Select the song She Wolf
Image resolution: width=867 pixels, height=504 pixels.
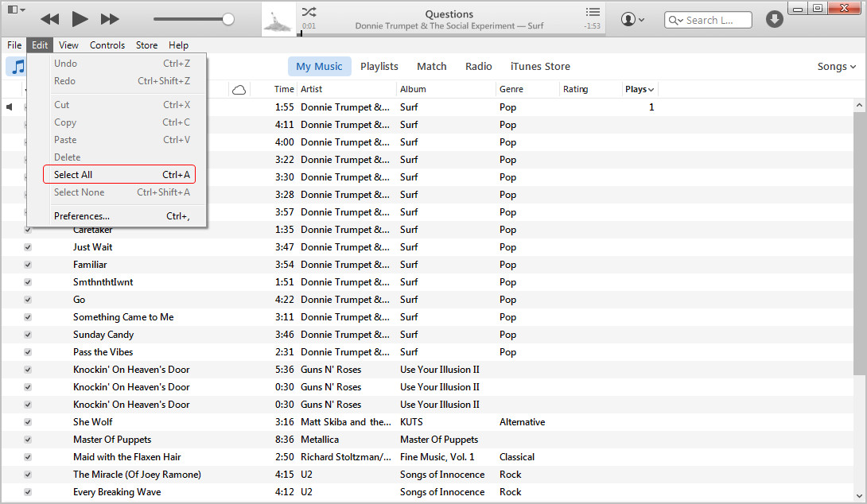click(x=93, y=422)
